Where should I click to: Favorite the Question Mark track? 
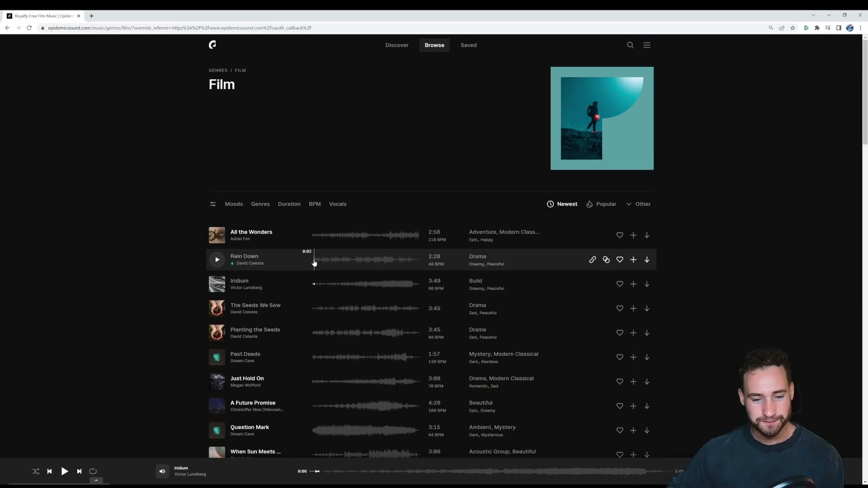(x=620, y=430)
